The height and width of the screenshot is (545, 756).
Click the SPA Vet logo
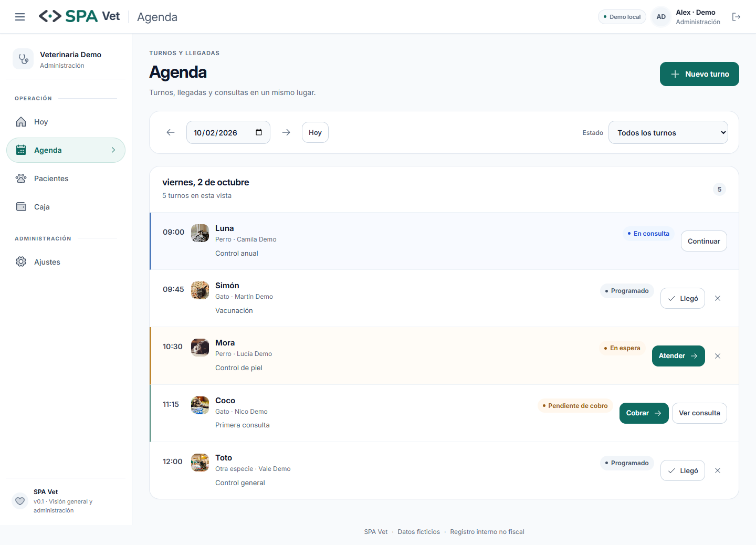tap(79, 16)
